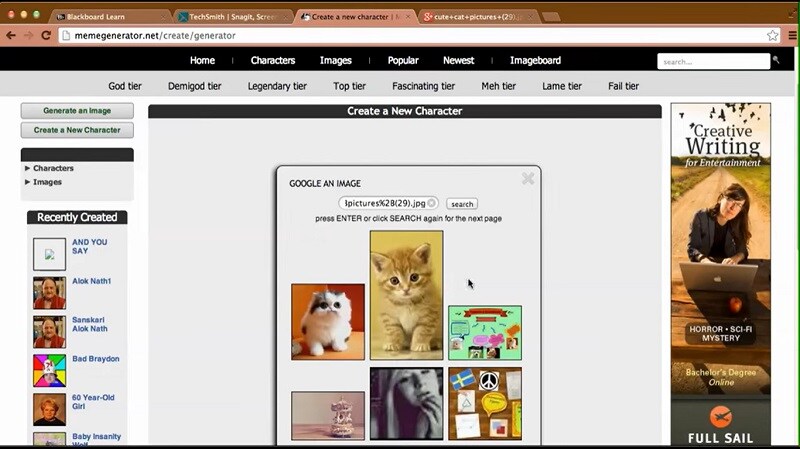This screenshot has width=800, height=449.
Task: Select the black and white portrait image
Action: [406, 404]
